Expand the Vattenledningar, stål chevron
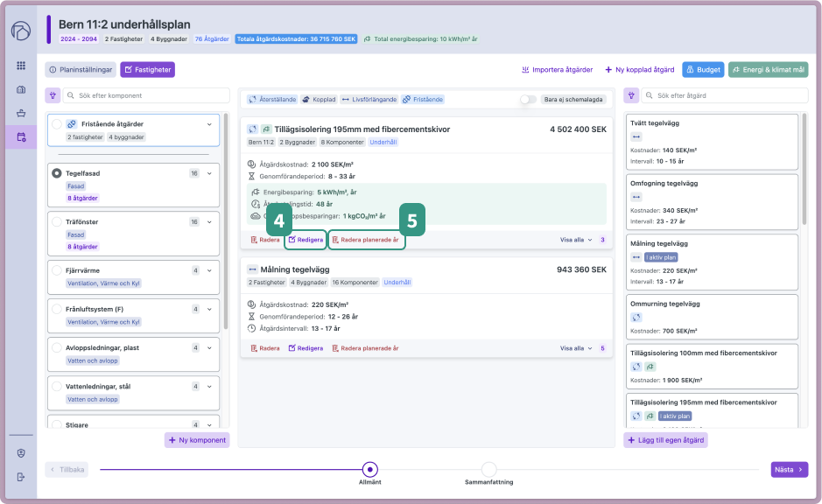822x504 pixels. (x=209, y=387)
